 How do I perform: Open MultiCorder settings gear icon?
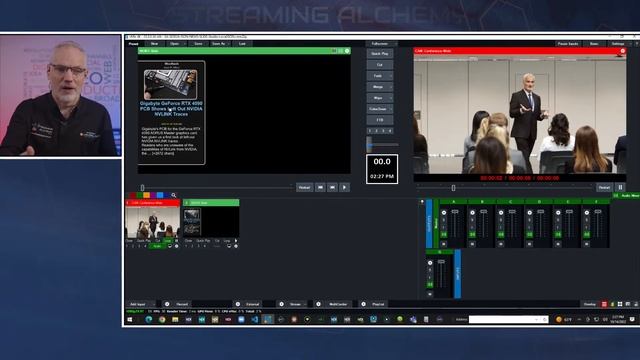318,304
